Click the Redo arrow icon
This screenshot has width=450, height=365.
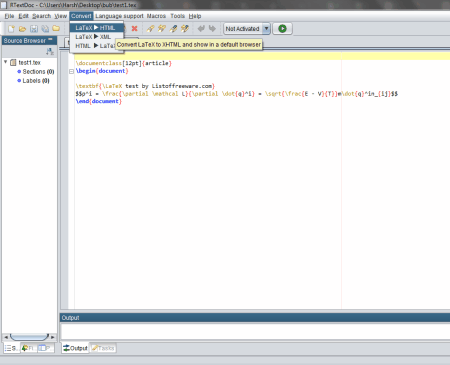click(x=212, y=29)
